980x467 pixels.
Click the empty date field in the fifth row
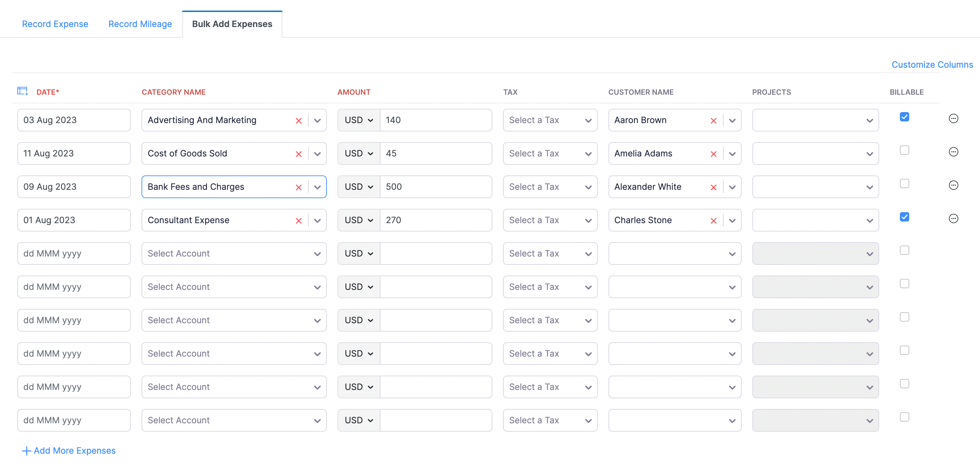(x=74, y=253)
